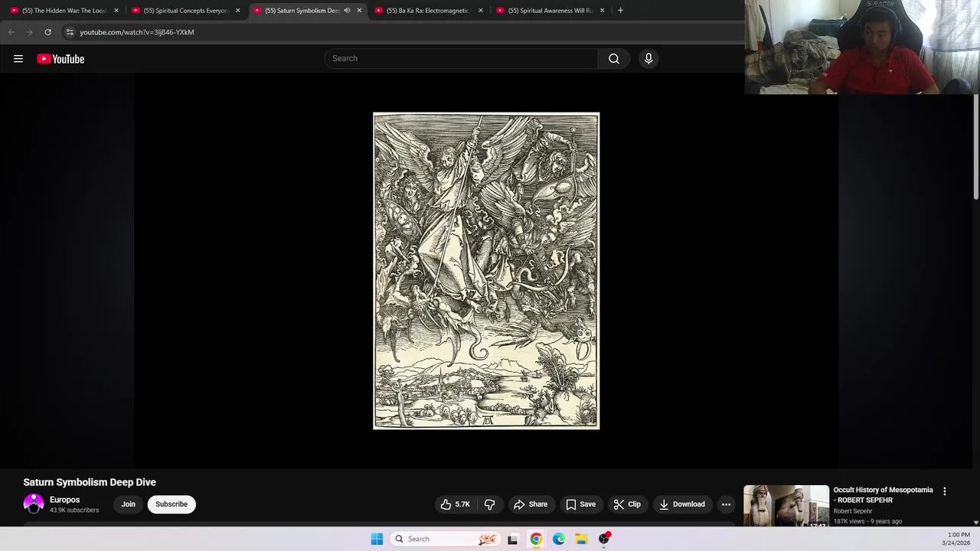This screenshot has width=980, height=551.
Task: Select the Saturn Symbolism Deep Dive tab
Action: click(x=302, y=11)
